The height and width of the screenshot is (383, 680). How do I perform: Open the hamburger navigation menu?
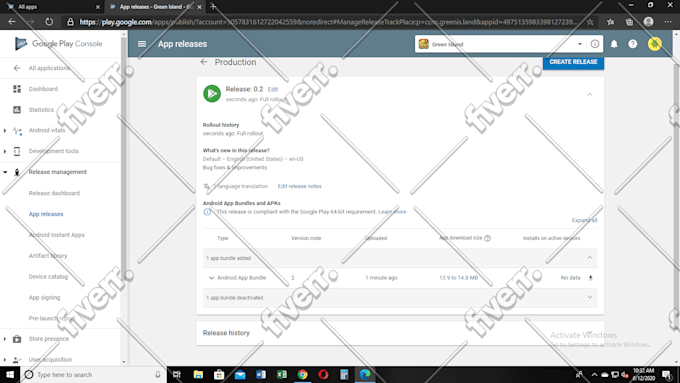142,44
